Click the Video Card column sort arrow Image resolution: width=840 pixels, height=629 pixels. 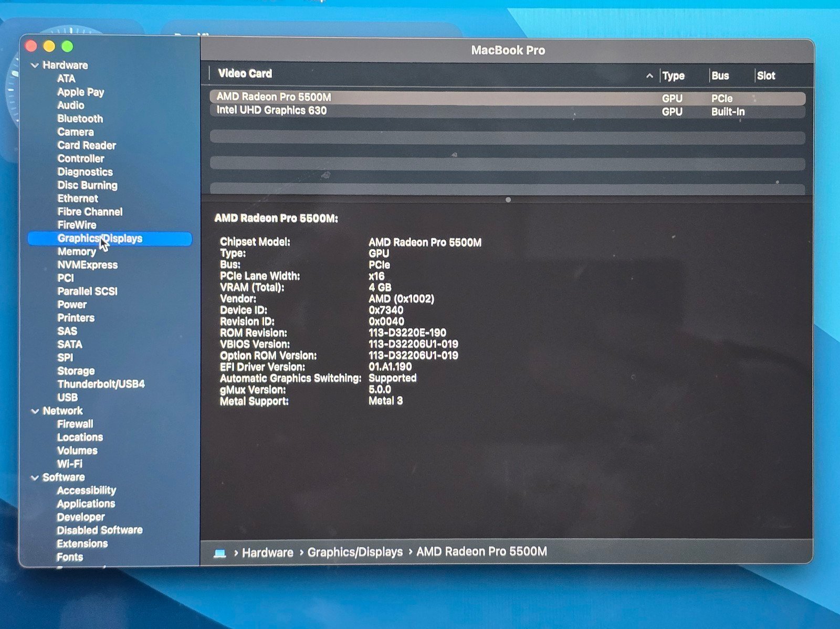coord(649,76)
